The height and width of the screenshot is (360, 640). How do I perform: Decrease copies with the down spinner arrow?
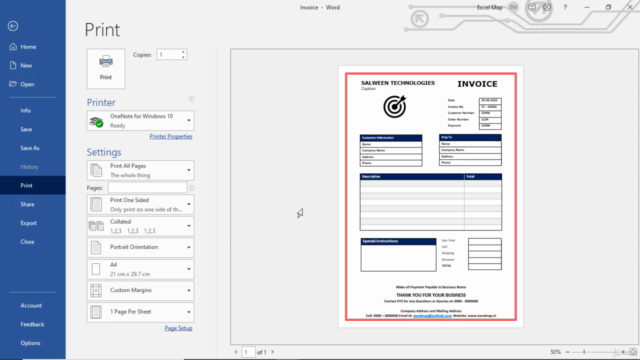[x=183, y=57]
